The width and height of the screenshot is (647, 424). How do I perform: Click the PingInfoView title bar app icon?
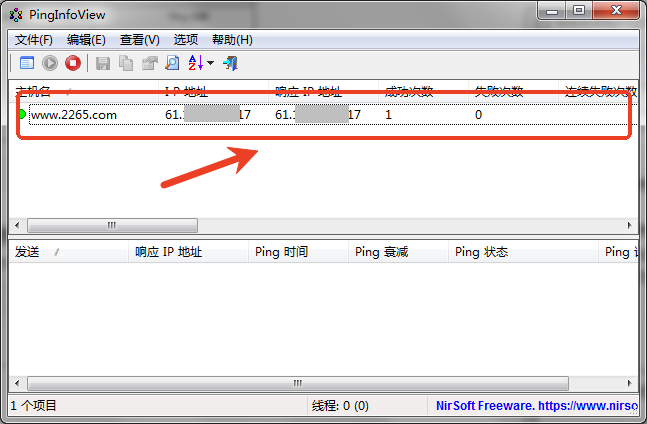(x=16, y=15)
